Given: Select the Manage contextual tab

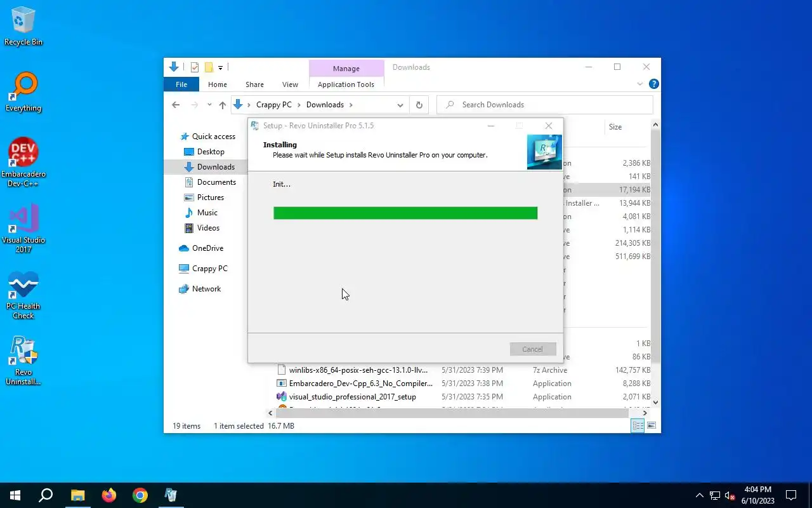Looking at the screenshot, I should [x=346, y=68].
